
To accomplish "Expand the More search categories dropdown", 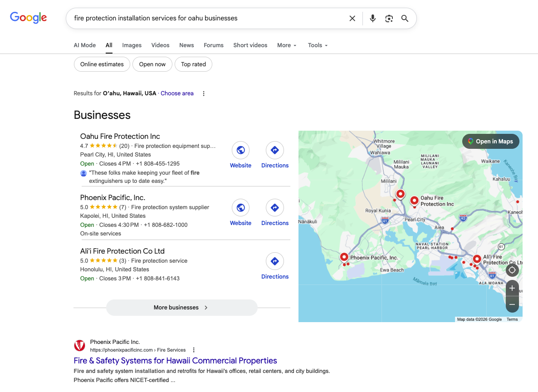I will pos(287,45).
